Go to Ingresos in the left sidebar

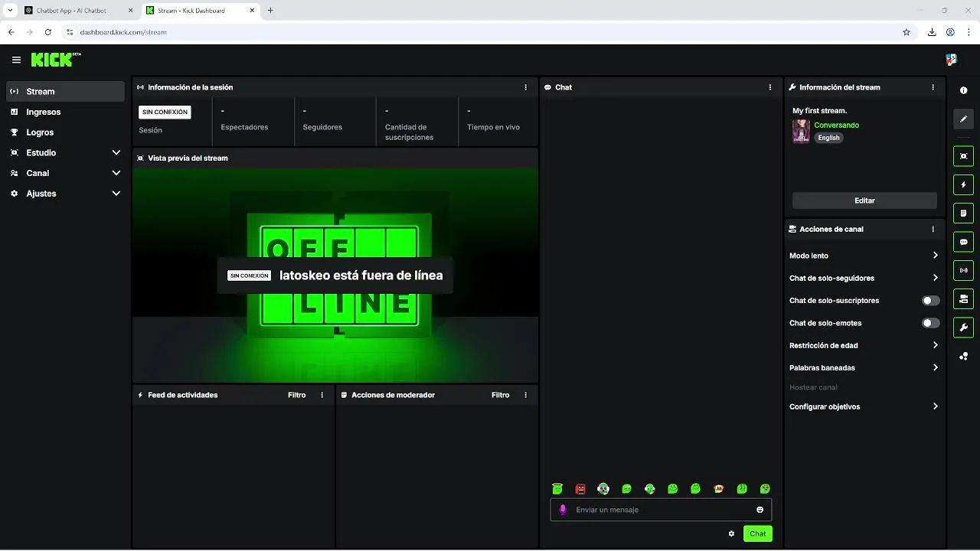pyautogui.click(x=65, y=112)
